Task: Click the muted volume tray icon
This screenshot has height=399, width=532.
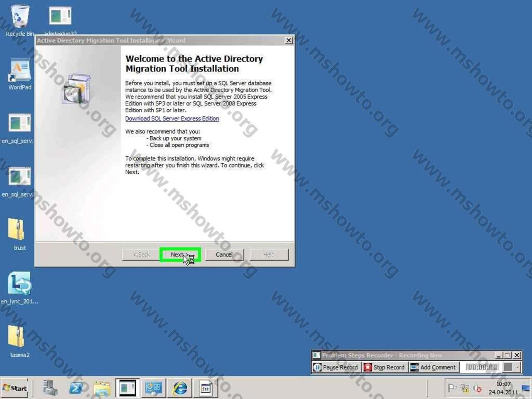Action: tap(477, 389)
